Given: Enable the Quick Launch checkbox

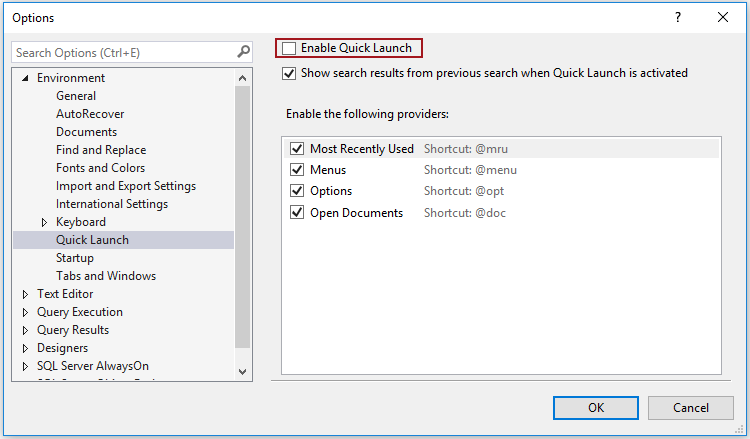Looking at the screenshot, I should (290, 48).
